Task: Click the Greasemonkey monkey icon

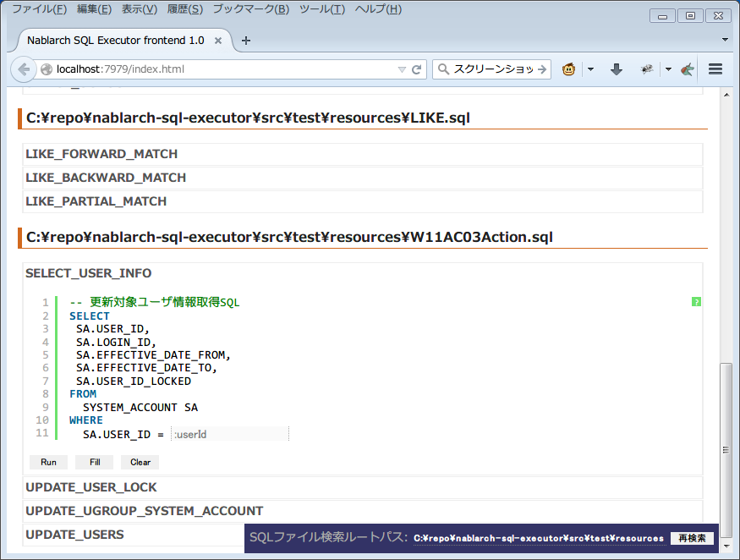Action: coord(569,69)
